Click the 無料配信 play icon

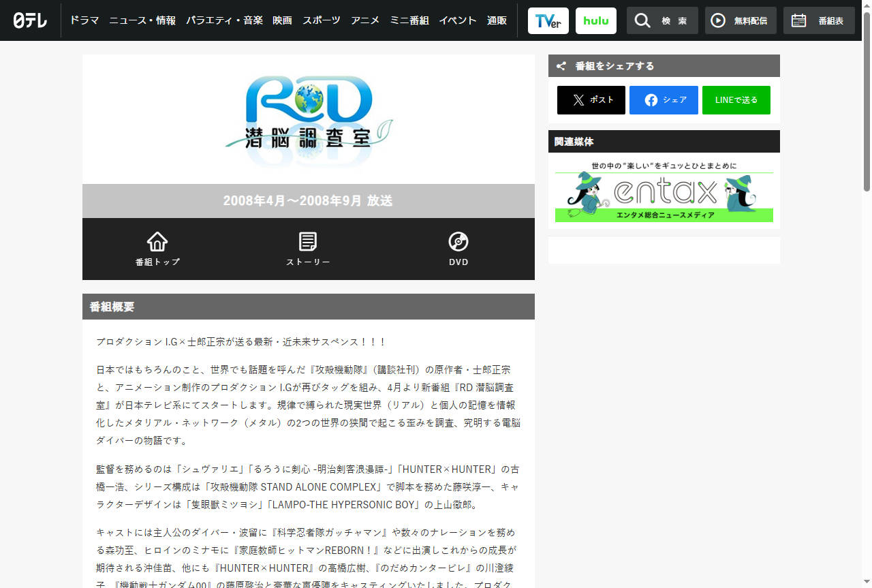point(719,20)
